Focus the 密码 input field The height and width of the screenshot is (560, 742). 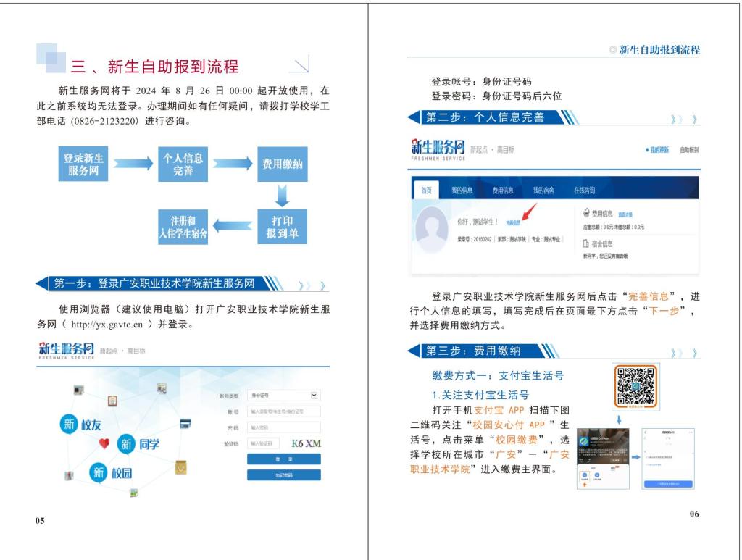(x=283, y=427)
